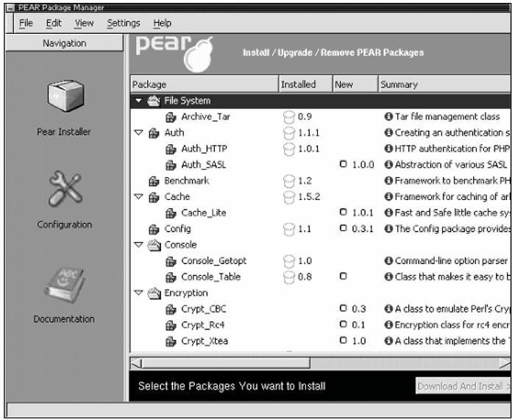Click the Cache_Lite package icon

pos(171,213)
